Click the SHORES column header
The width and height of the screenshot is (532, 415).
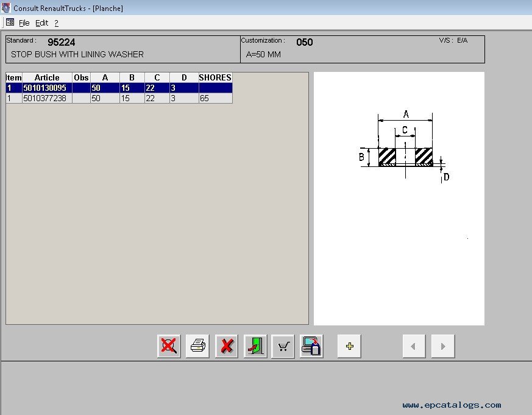pyautogui.click(x=215, y=77)
